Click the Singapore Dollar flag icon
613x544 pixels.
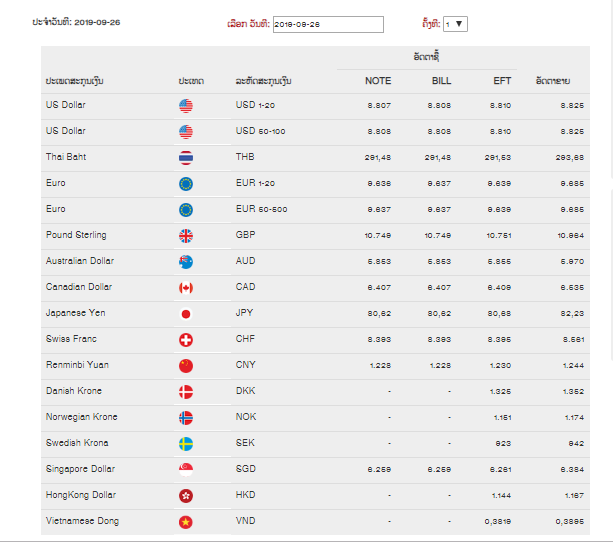click(x=186, y=470)
